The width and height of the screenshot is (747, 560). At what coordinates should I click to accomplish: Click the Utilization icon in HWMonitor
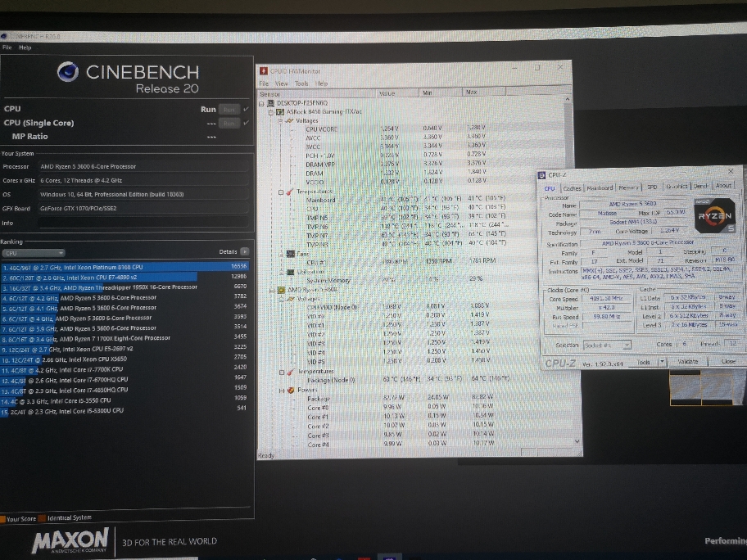[290, 272]
